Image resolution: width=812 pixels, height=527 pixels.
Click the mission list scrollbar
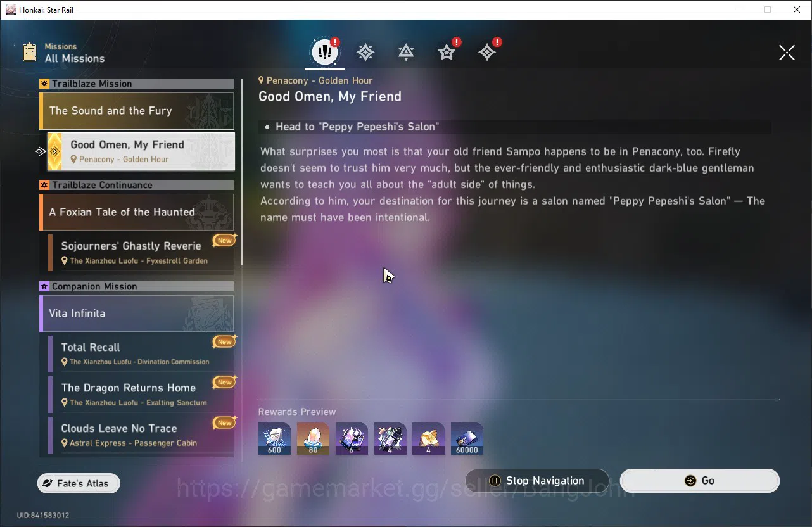[241, 172]
